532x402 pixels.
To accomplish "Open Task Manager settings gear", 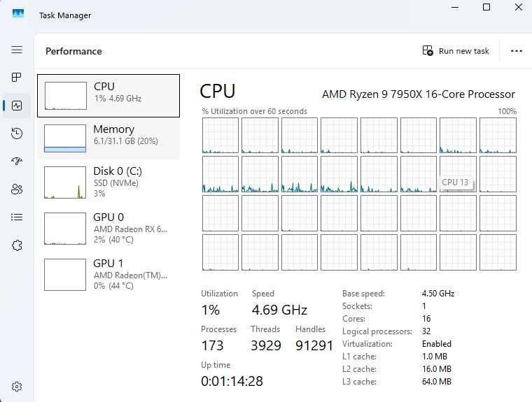I will click(x=17, y=387).
